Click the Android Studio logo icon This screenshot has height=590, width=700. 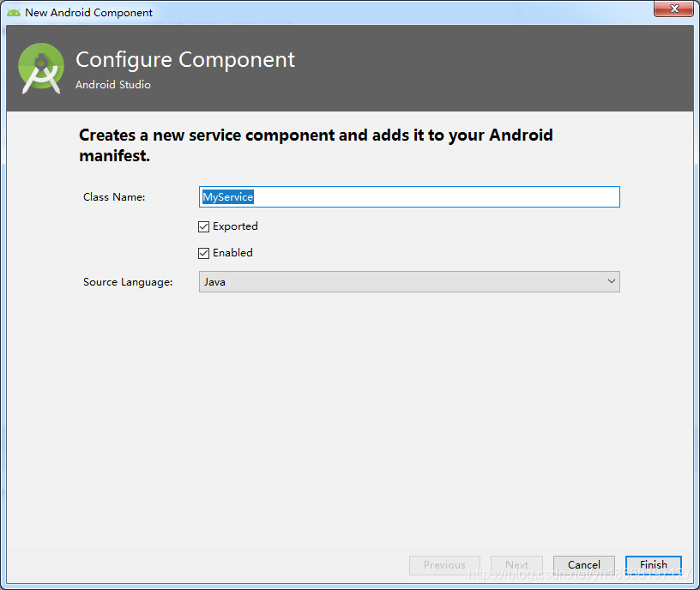pos(41,69)
